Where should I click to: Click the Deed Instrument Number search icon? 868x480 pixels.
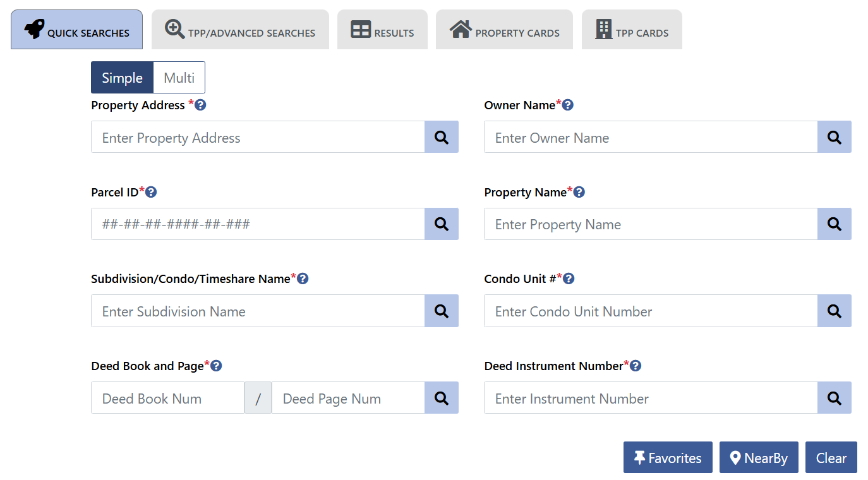click(x=834, y=398)
